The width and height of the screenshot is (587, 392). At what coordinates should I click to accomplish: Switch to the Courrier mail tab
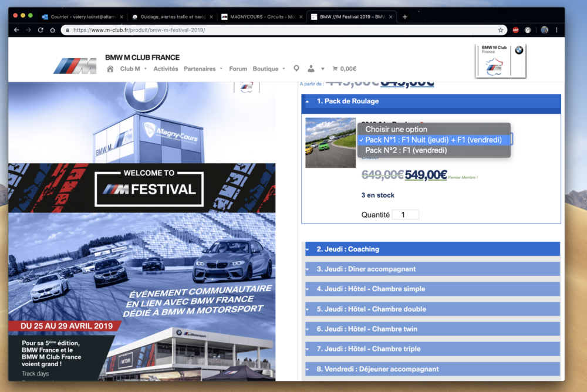tap(82, 17)
